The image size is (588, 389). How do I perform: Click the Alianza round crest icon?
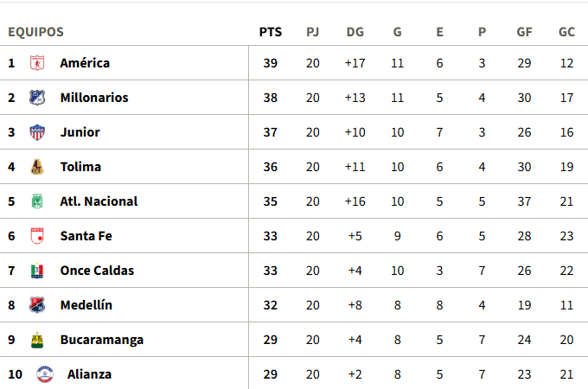45,374
